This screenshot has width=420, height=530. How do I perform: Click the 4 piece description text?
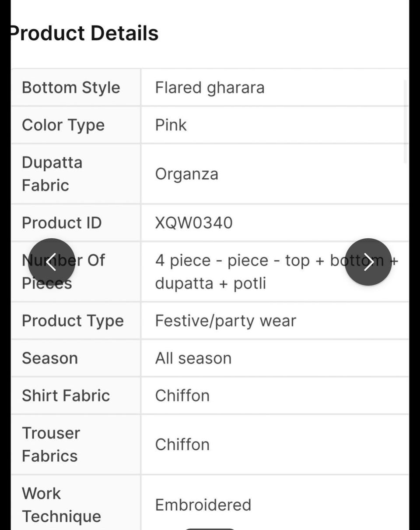(x=277, y=272)
